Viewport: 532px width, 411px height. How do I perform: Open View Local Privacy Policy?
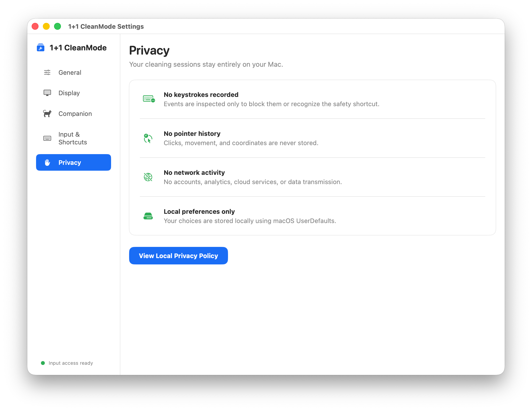pyautogui.click(x=179, y=256)
